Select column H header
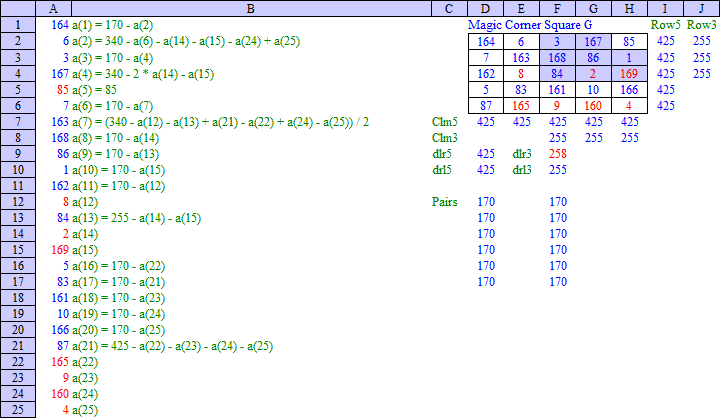721x419 pixels. click(629, 8)
